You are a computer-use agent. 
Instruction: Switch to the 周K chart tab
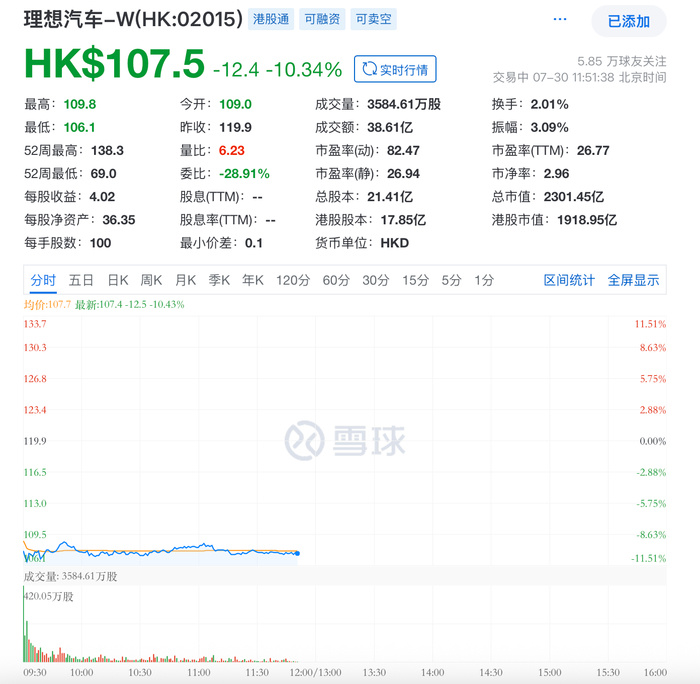tap(151, 280)
